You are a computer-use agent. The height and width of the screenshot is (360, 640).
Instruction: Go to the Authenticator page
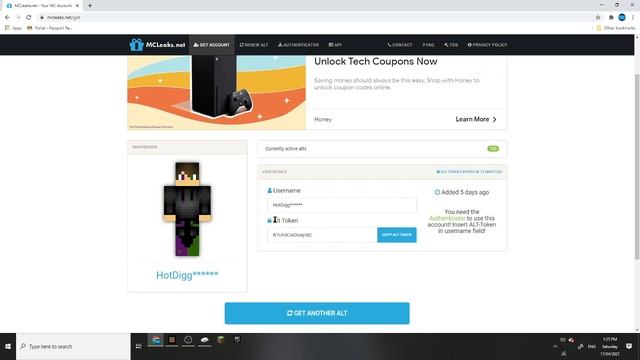point(298,45)
